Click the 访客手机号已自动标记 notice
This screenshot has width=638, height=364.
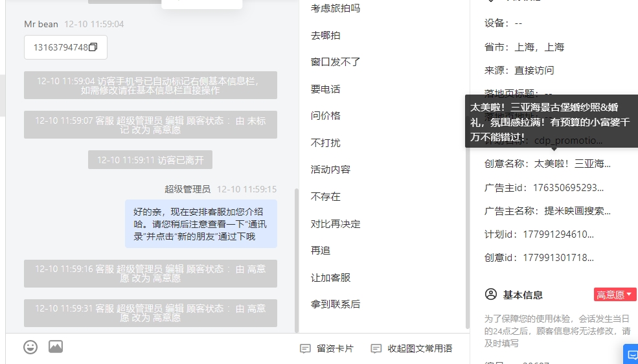point(150,85)
